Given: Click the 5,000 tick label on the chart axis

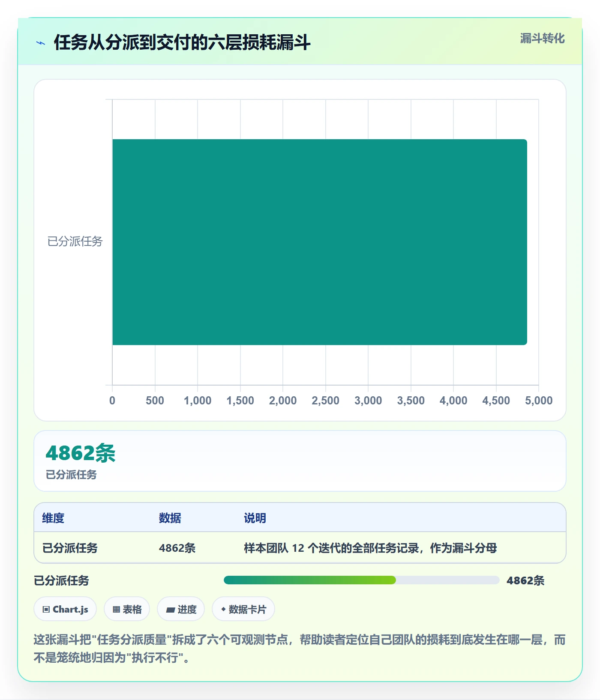Looking at the screenshot, I should point(539,401).
